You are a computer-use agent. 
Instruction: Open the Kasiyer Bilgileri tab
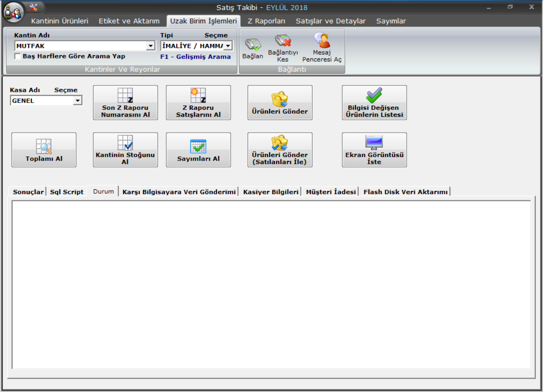(270, 192)
